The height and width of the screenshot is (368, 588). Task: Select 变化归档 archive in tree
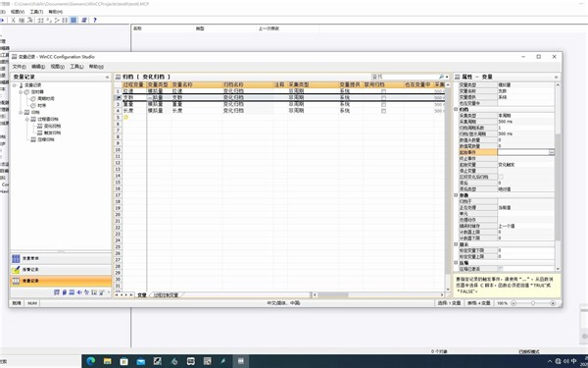click(49, 127)
